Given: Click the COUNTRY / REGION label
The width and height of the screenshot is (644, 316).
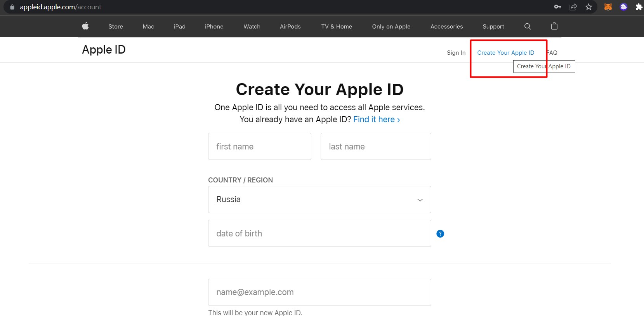Looking at the screenshot, I should click(240, 180).
